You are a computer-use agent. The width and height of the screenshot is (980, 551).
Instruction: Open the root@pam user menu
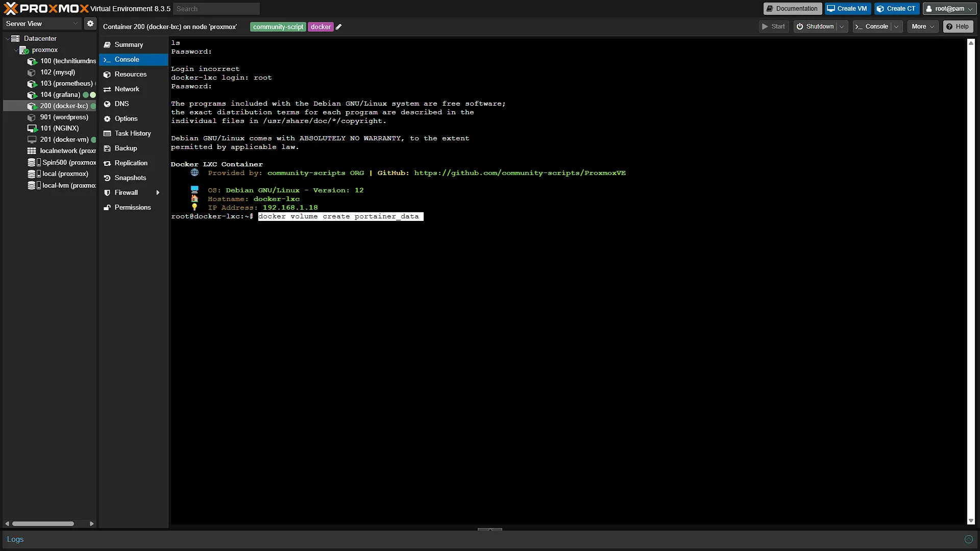[x=949, y=9]
